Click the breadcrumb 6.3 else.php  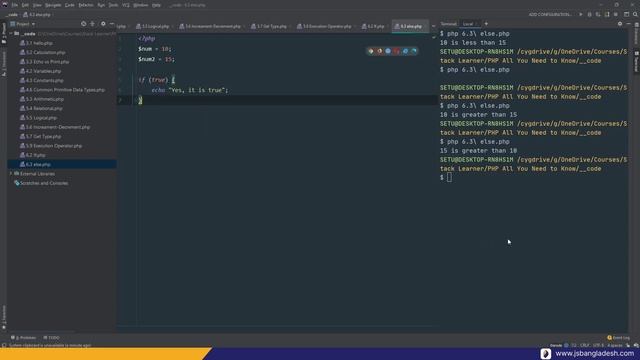(37, 15)
